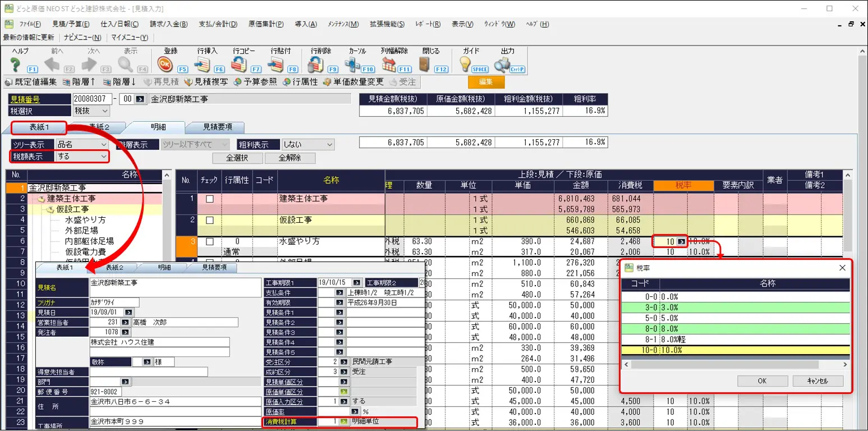
Task: Tick the checkbox for 建築主体工事 row
Action: pyautogui.click(x=209, y=199)
